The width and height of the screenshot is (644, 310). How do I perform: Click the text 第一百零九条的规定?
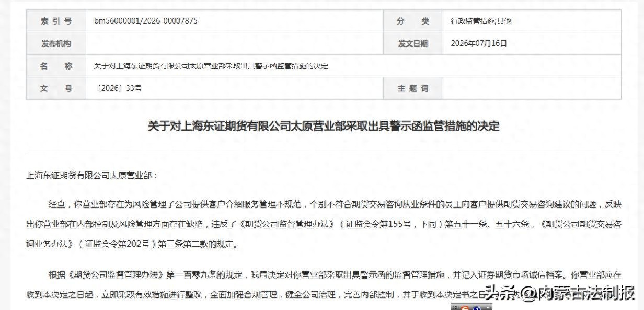coord(204,274)
